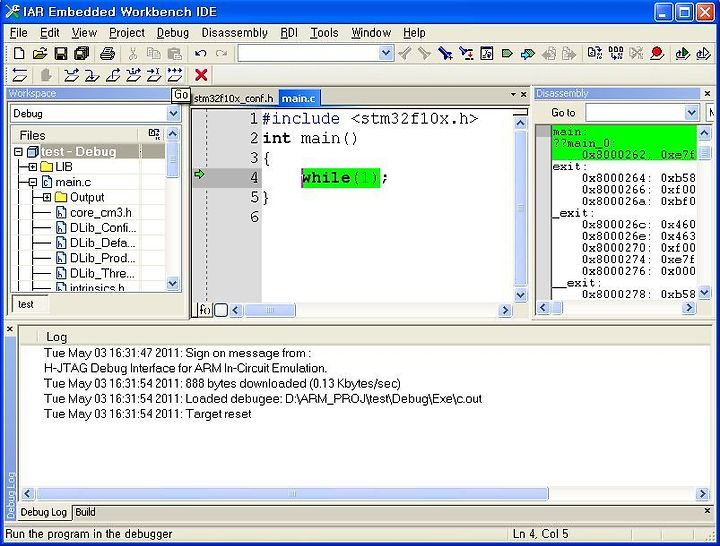Jump to next bookmark with blue-arrow tag icon

point(528,54)
